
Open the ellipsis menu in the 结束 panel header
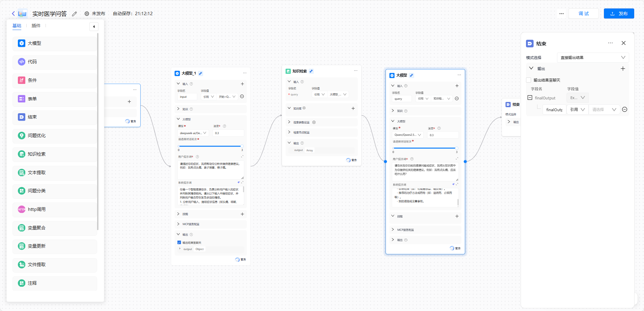610,43
